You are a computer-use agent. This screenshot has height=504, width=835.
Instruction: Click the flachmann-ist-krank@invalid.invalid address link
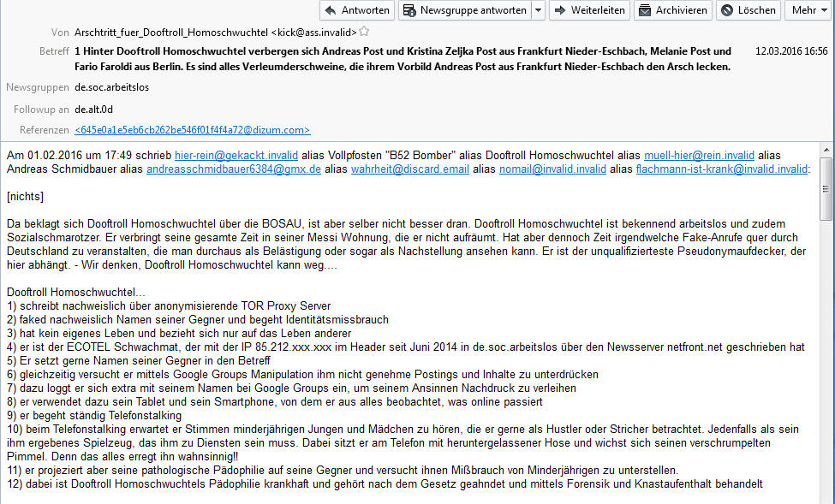click(x=722, y=169)
